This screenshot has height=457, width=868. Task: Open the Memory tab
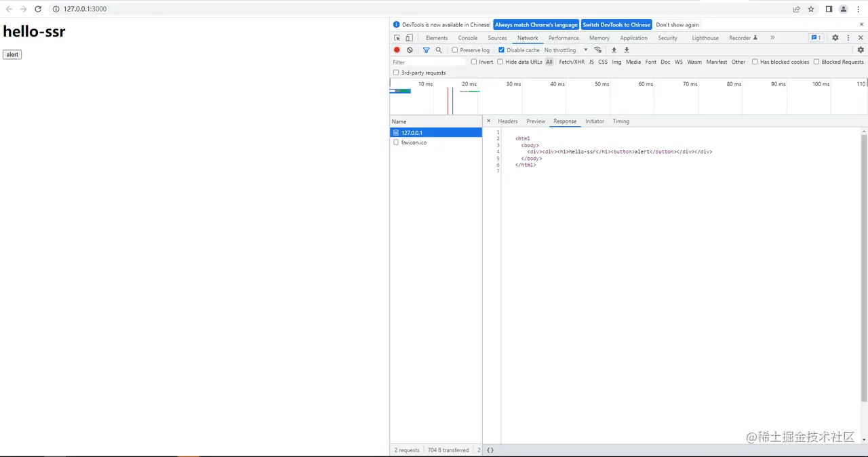[599, 38]
